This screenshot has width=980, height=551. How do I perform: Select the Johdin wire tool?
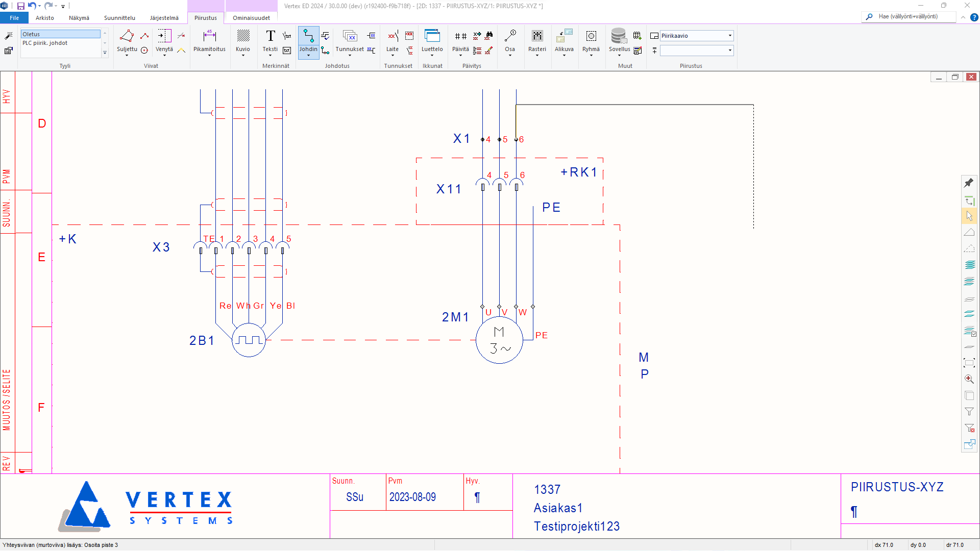coord(308,41)
